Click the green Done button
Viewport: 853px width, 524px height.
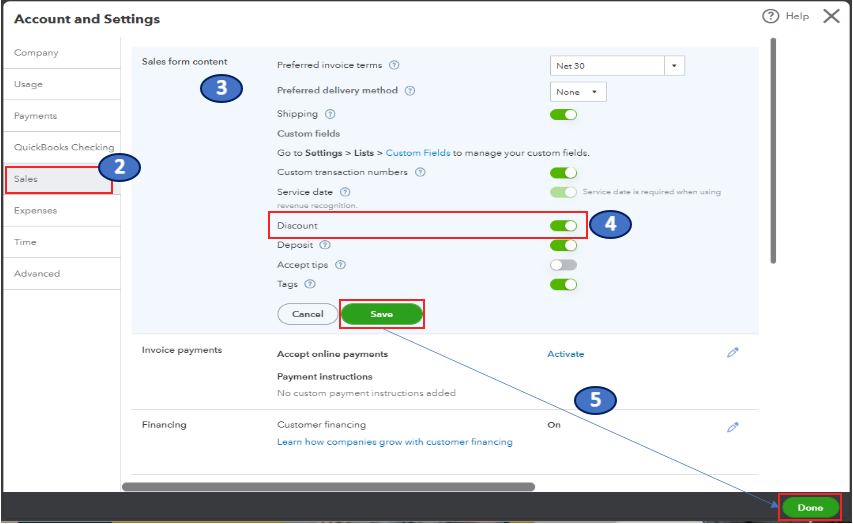point(810,508)
